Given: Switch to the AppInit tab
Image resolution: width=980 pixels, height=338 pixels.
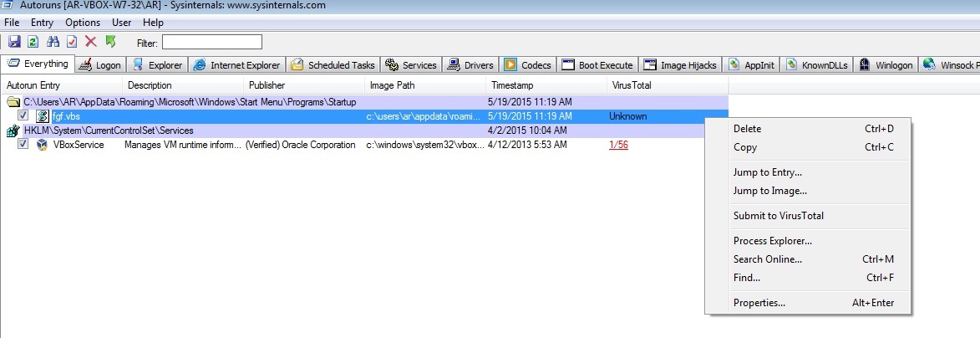Looking at the screenshot, I should click(752, 65).
